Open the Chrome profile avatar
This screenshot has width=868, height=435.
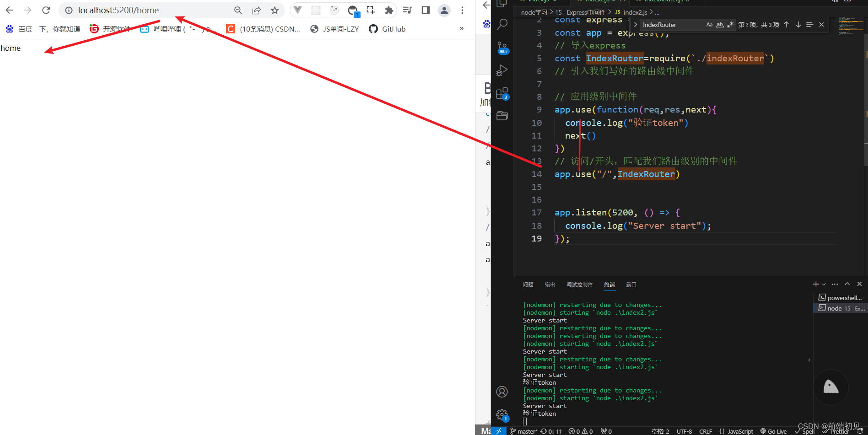click(x=444, y=10)
